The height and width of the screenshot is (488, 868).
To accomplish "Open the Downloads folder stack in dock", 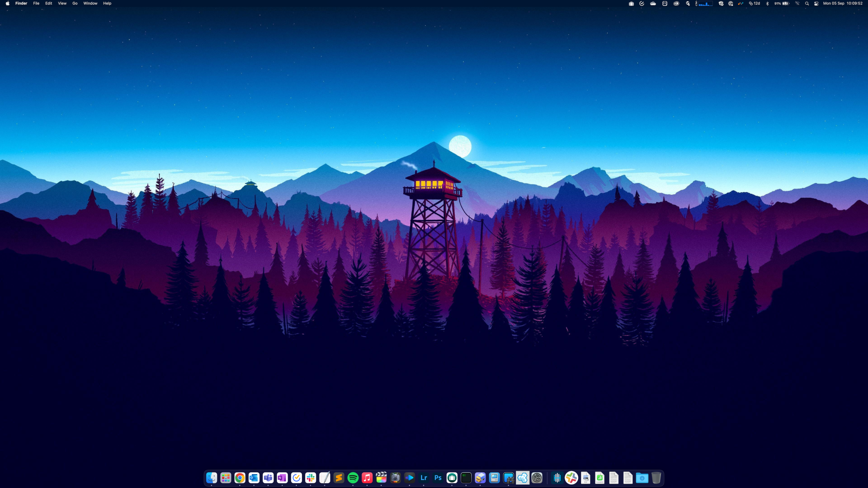I will (642, 478).
